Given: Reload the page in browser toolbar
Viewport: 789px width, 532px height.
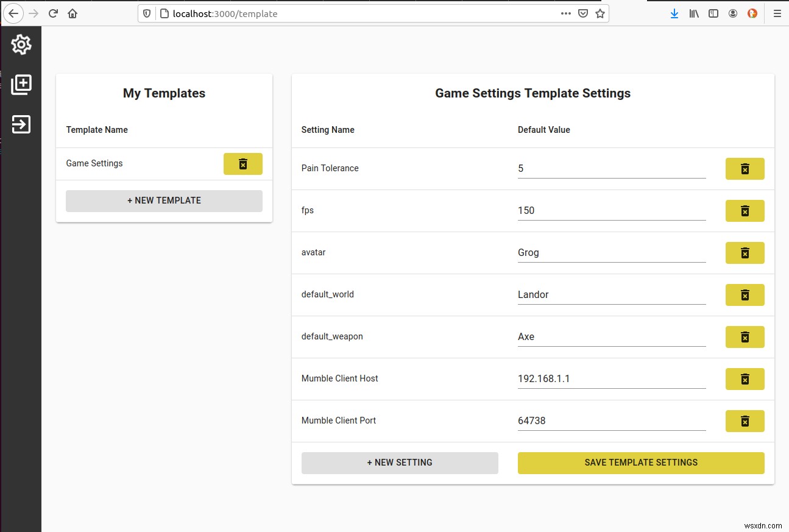Looking at the screenshot, I should click(x=53, y=13).
